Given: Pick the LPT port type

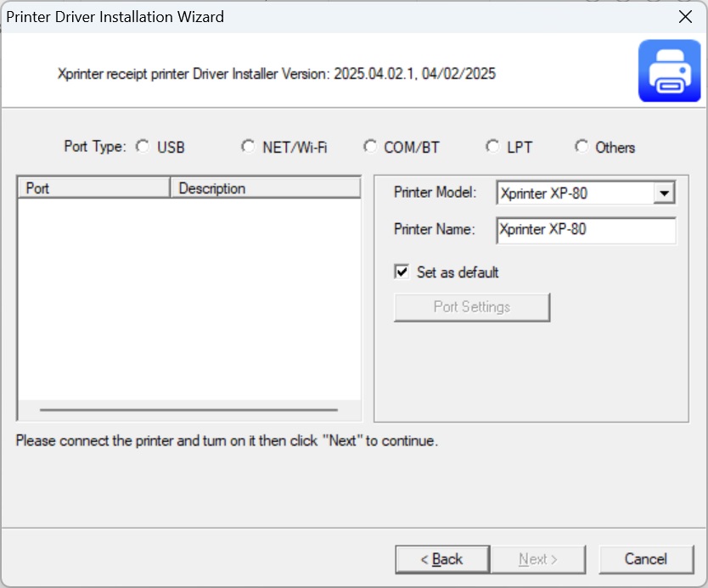Looking at the screenshot, I should (x=492, y=147).
